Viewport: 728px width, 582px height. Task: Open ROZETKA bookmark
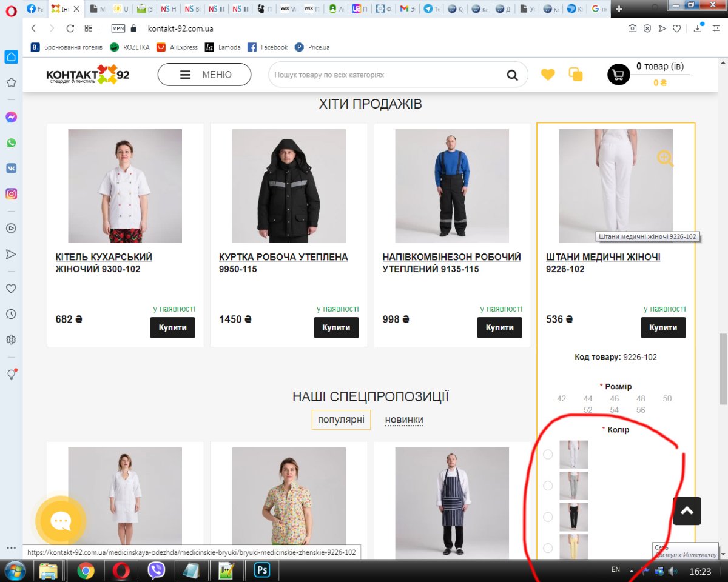130,47
